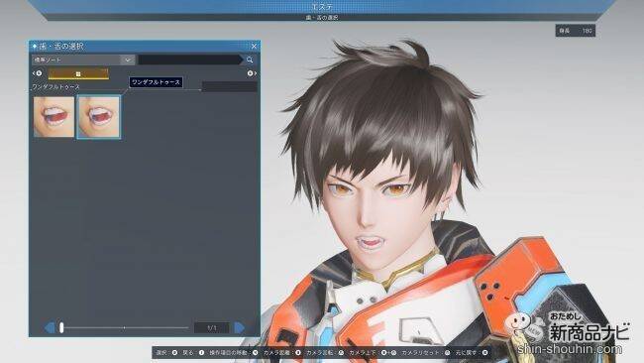Go to next page blue arrow

(x=240, y=327)
